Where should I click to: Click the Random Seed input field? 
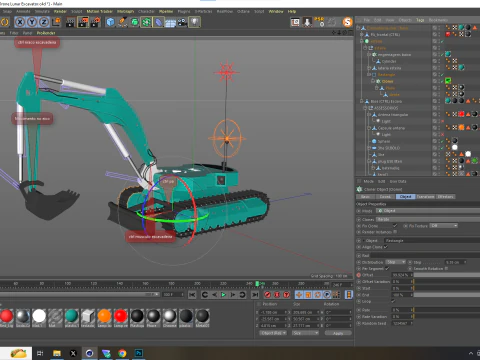[402, 323]
